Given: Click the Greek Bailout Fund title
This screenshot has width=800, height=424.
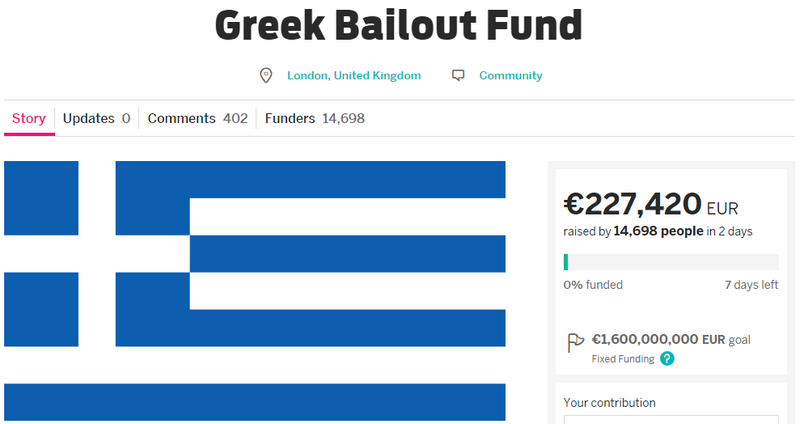Looking at the screenshot, I should coord(399,25).
